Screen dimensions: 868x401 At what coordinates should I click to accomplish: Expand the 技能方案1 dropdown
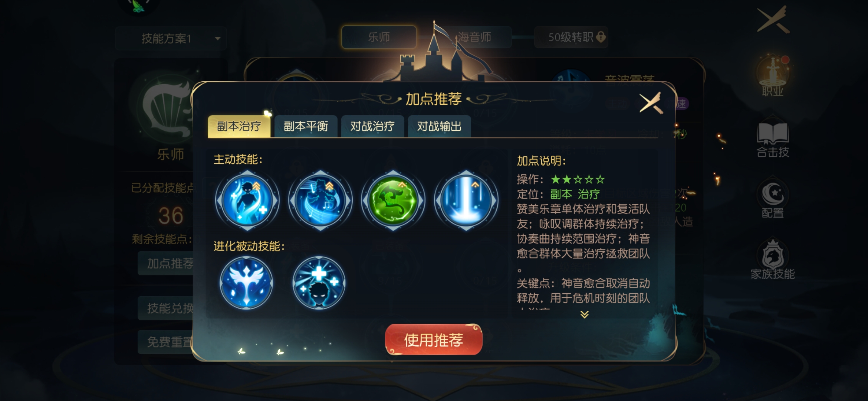click(x=171, y=38)
